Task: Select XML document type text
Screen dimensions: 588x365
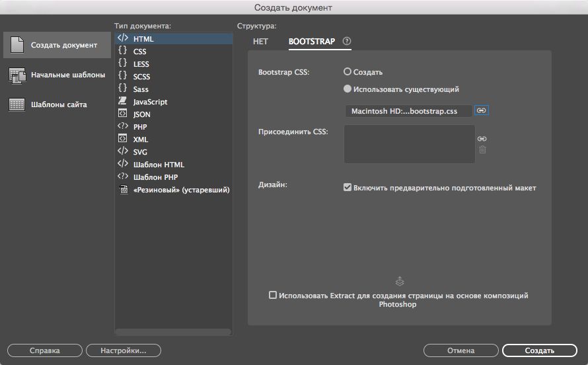Action: point(141,140)
